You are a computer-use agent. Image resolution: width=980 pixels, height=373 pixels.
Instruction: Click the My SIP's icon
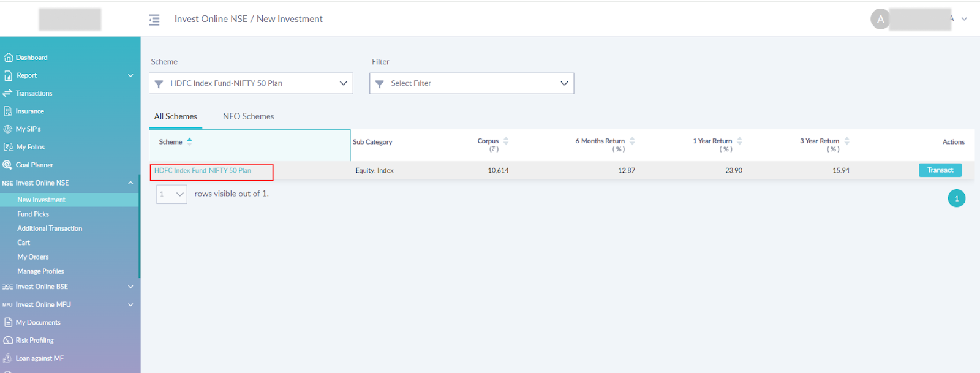pos(8,129)
